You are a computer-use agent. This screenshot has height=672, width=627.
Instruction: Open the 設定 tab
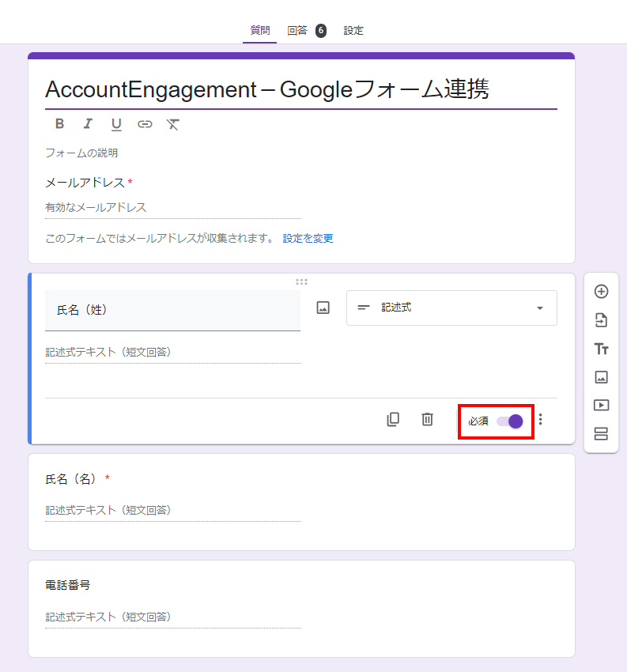(x=353, y=30)
